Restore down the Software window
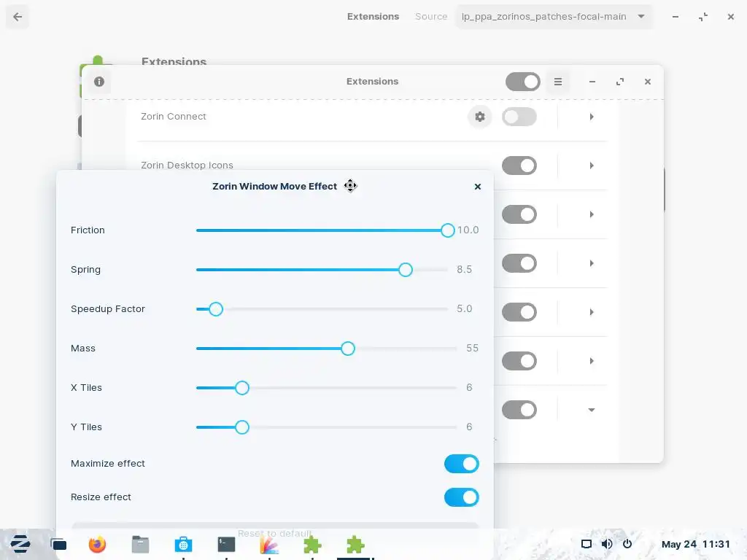The width and height of the screenshot is (747, 560). pyautogui.click(x=703, y=17)
